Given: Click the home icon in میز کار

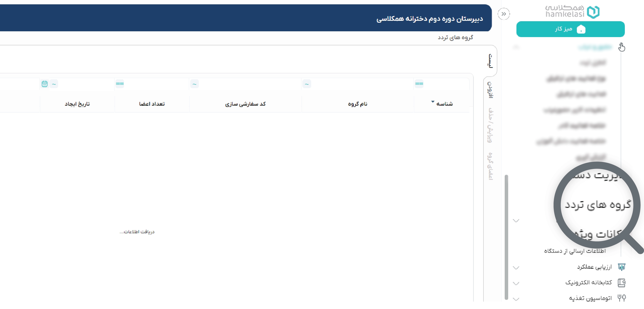Looking at the screenshot, I should [x=581, y=29].
